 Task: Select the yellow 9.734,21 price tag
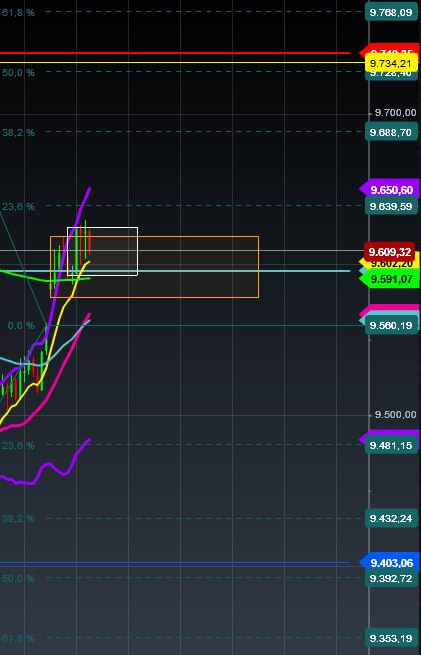coord(391,64)
